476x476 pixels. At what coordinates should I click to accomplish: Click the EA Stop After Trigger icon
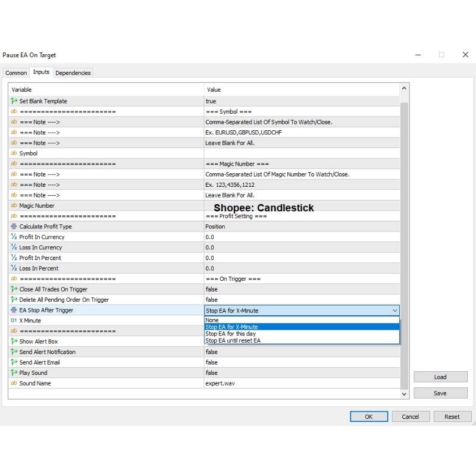[14, 310]
